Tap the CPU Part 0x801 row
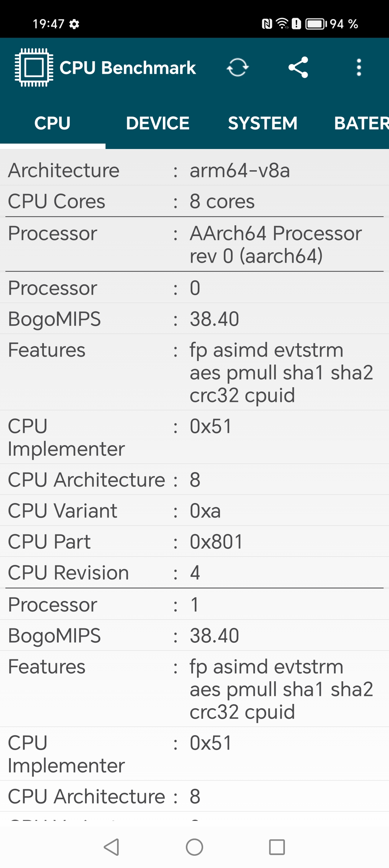The image size is (389, 868). coord(194,542)
